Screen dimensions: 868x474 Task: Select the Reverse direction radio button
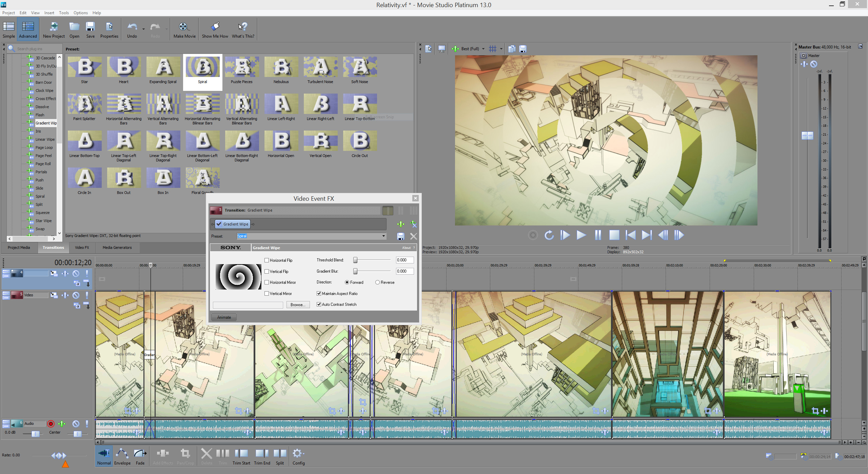378,282
